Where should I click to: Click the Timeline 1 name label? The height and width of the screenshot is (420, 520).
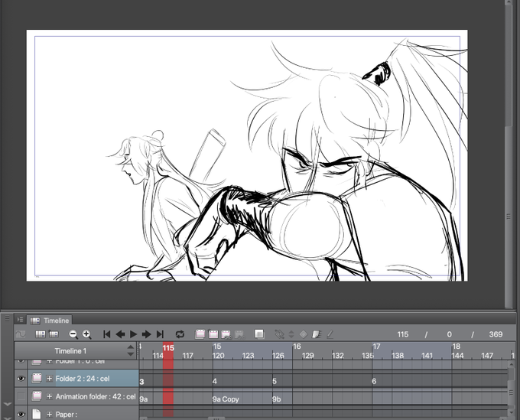coord(70,351)
